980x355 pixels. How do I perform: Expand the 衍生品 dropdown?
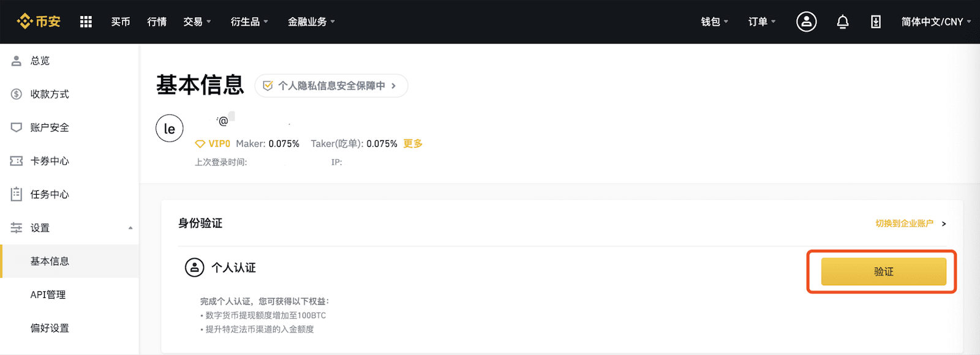click(x=249, y=21)
